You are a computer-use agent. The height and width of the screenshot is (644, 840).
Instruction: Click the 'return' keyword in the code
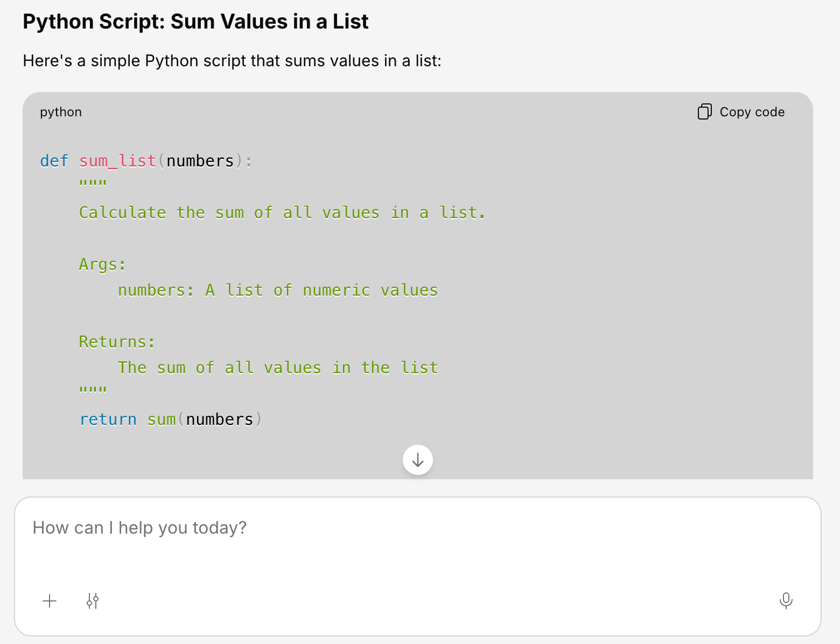pos(108,419)
